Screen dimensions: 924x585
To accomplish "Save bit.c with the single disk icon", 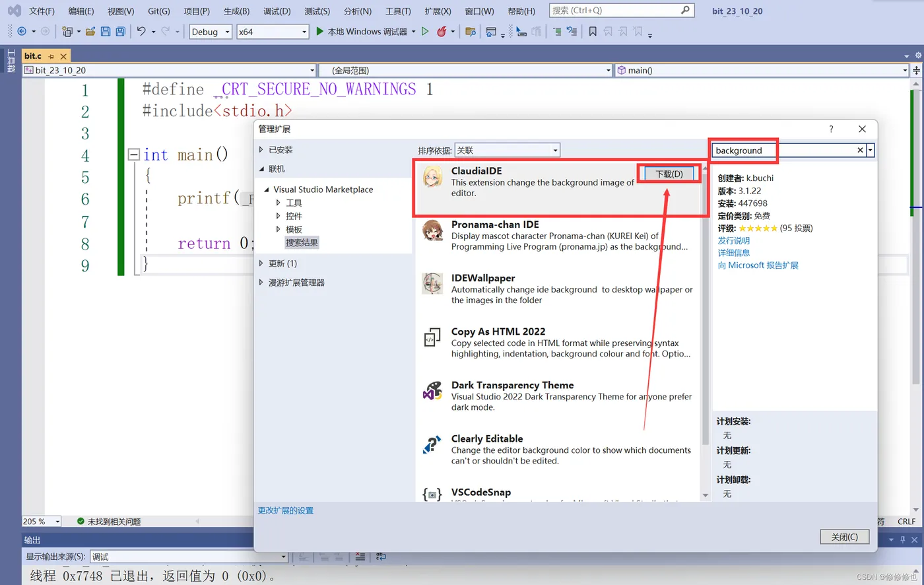I will [x=106, y=31].
